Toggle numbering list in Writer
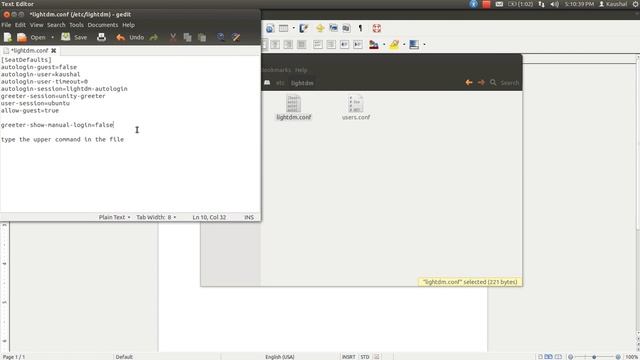Image resolution: width=640 pixels, height=360 pixels. pyautogui.click(x=318, y=44)
